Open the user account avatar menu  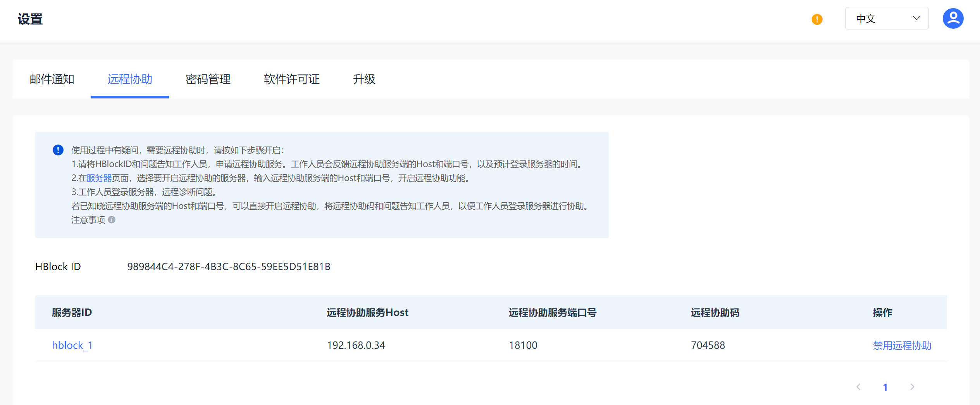tap(953, 19)
